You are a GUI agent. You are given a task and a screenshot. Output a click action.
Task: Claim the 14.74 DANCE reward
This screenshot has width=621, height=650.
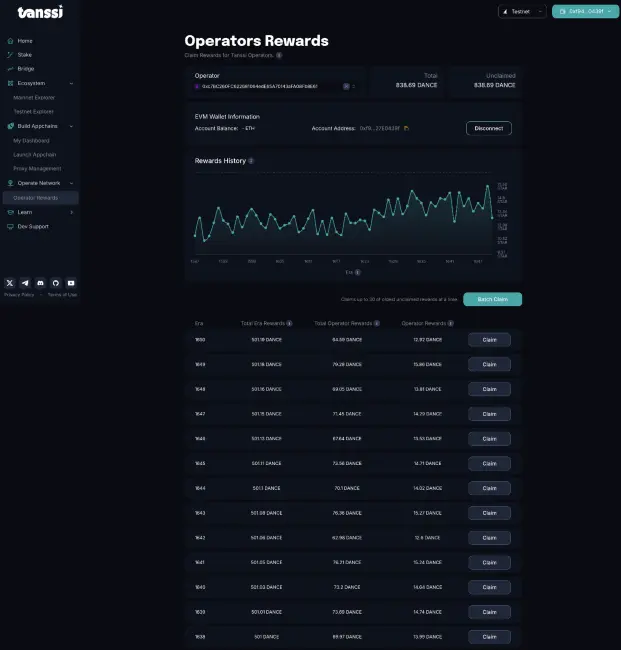[489, 612]
